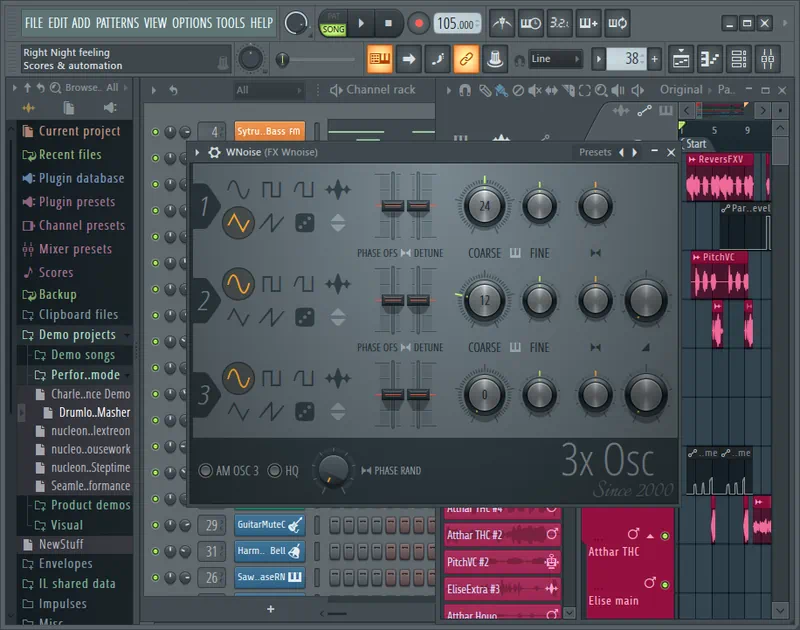
Task: Select saw shape for oscillator 3
Action: [271, 411]
